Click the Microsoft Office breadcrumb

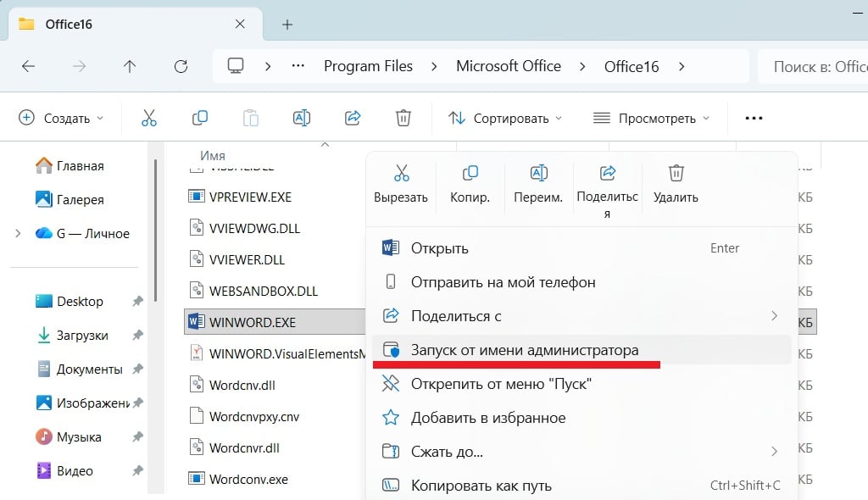(509, 66)
